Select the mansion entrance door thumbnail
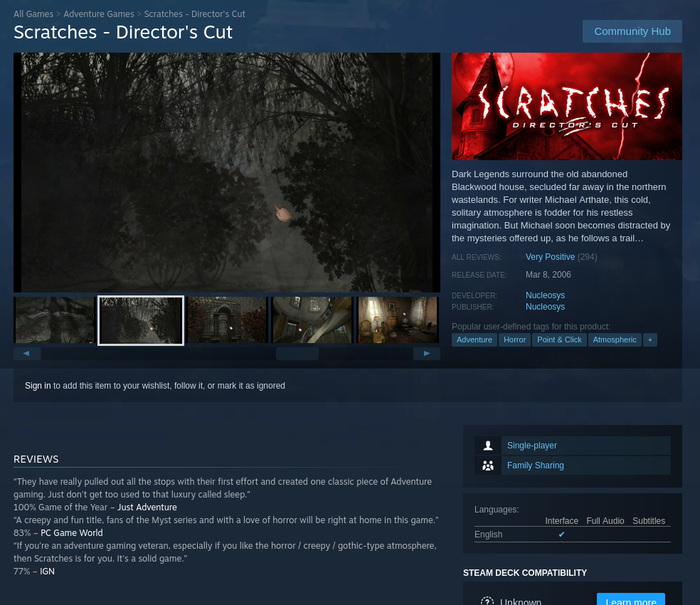Viewport: 700px width, 605px height. (x=227, y=320)
